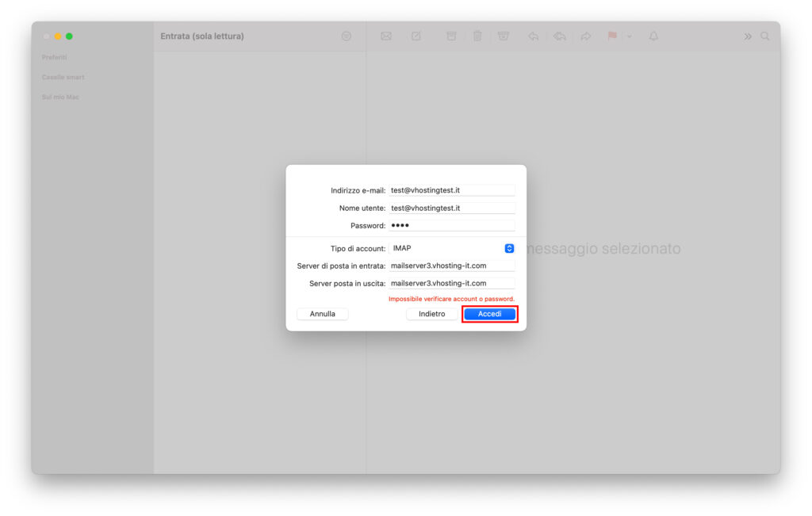Expand the toolbar overflow chevrons
The width and height of the screenshot is (812, 516).
(748, 36)
